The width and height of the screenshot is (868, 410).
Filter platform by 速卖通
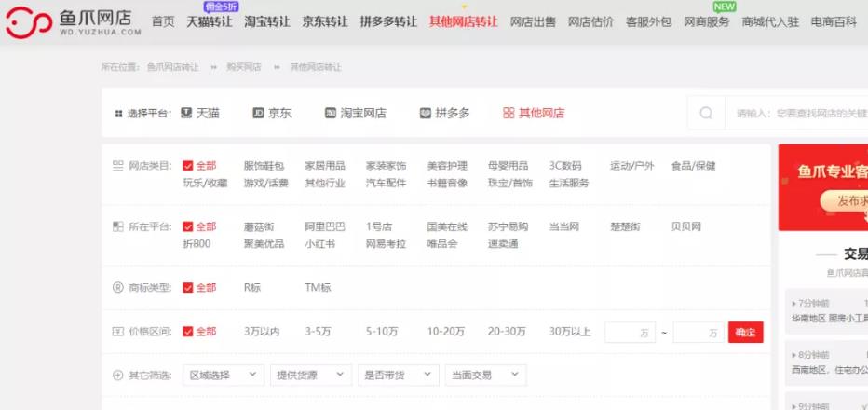pos(503,244)
